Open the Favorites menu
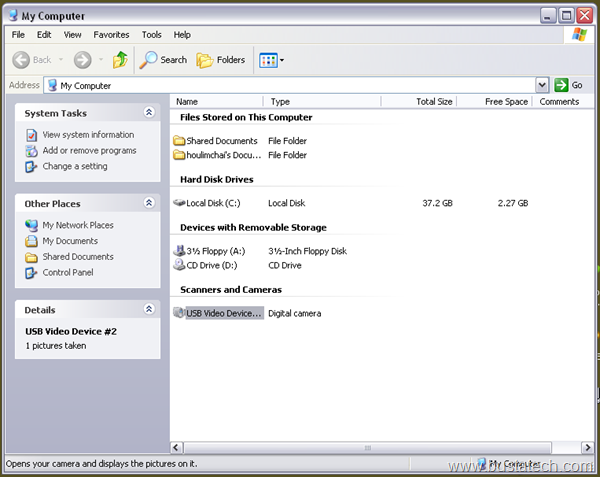Image resolution: width=600 pixels, height=477 pixels. click(x=111, y=34)
